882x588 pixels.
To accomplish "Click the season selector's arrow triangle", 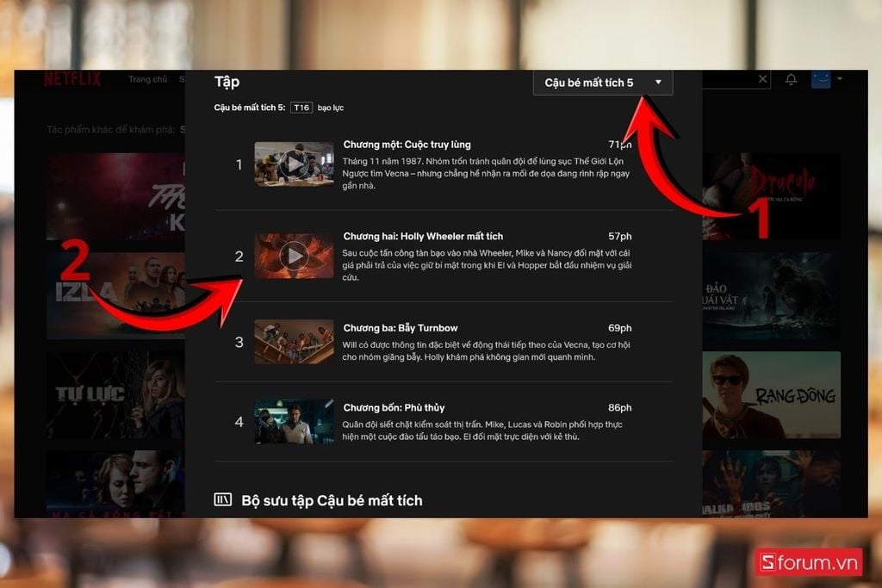I will click(658, 83).
